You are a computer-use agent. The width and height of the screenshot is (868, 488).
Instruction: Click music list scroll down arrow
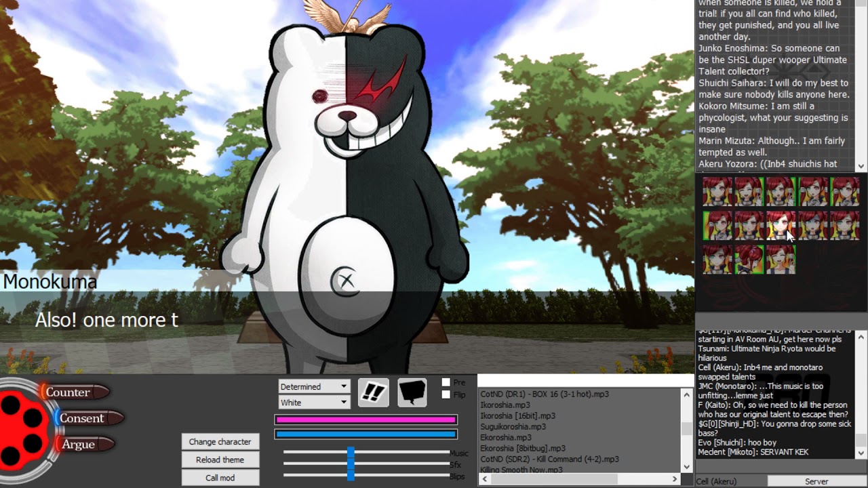pos(686,468)
